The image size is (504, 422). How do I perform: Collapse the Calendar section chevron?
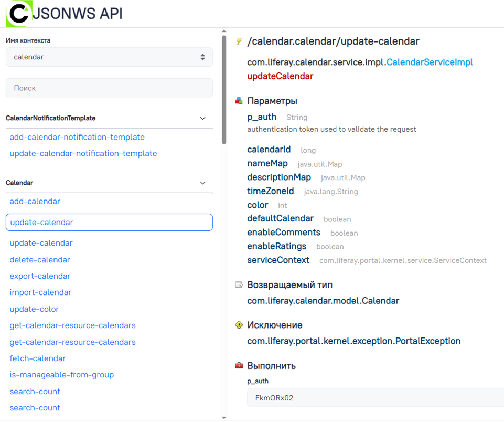tap(202, 183)
